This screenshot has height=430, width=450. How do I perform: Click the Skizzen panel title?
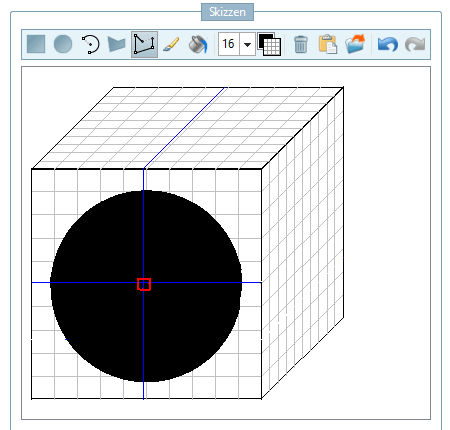[227, 12]
